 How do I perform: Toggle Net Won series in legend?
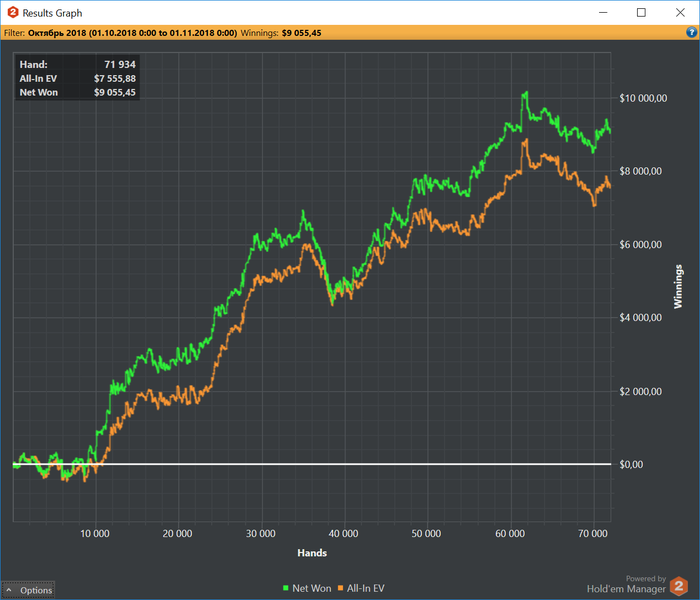[307, 588]
